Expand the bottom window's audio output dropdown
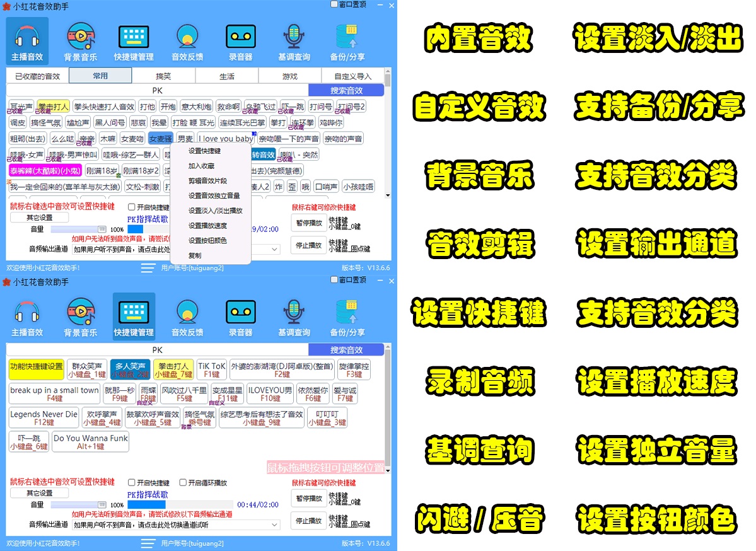Viewport: 756px width, 551px height. pos(275,525)
